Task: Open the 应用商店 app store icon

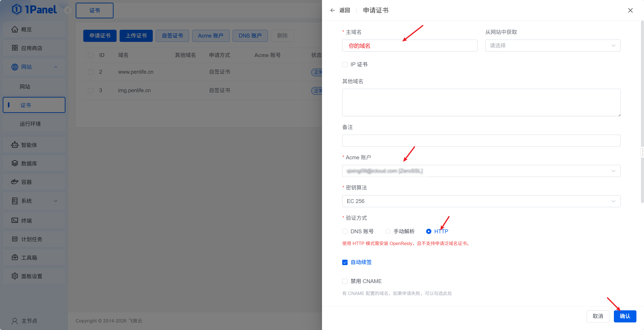Action: pos(15,48)
